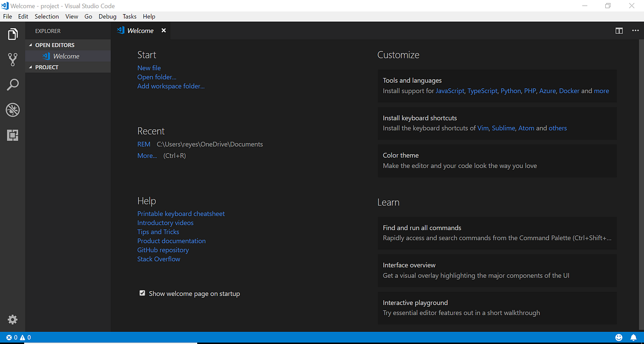Open the Tasks menu

pos(129,16)
